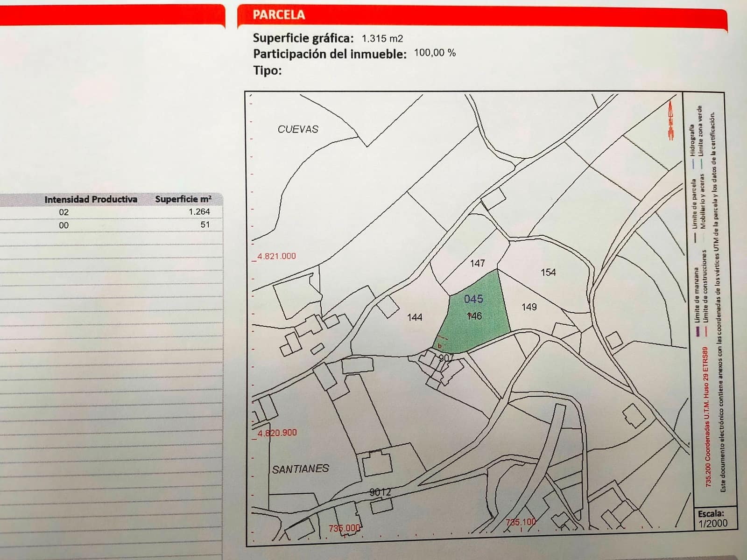
Task: Click parcel 144 on the map
Action: pyautogui.click(x=415, y=318)
